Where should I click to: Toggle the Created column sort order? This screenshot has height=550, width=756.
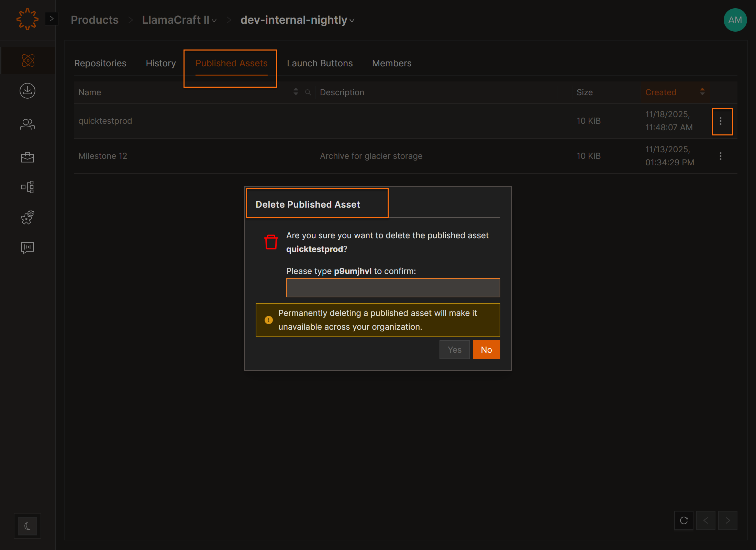pyautogui.click(x=702, y=92)
